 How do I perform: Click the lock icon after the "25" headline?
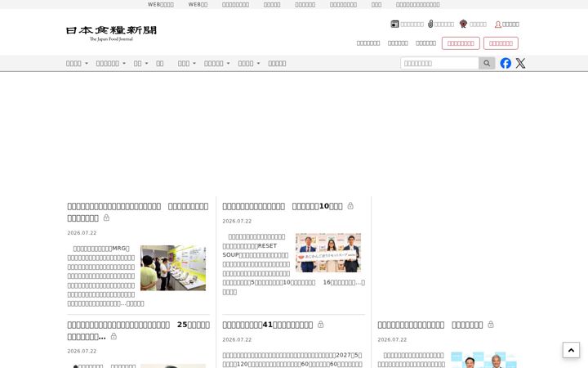pos(114,336)
